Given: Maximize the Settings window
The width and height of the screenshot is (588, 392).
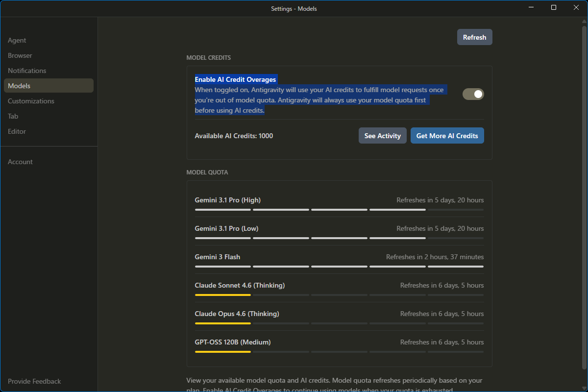Looking at the screenshot, I should tap(554, 7).
